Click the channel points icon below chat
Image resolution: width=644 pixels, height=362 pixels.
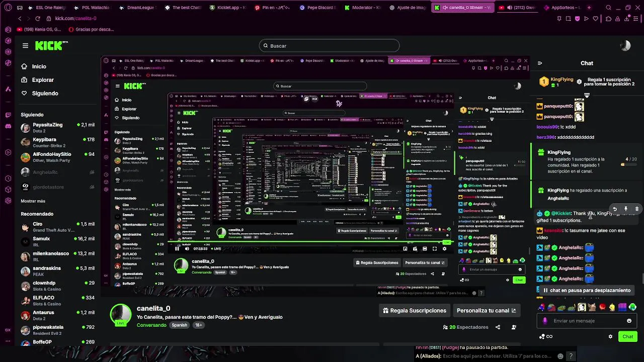pos(545,336)
